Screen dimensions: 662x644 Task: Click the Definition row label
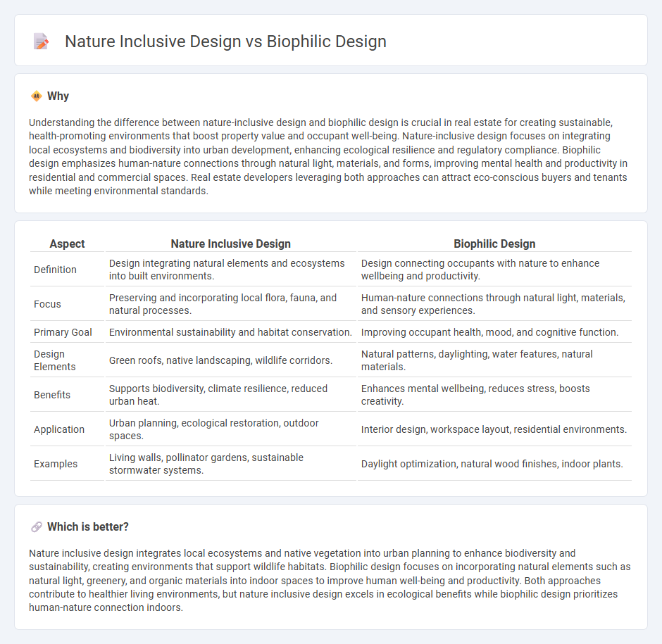[54, 270]
